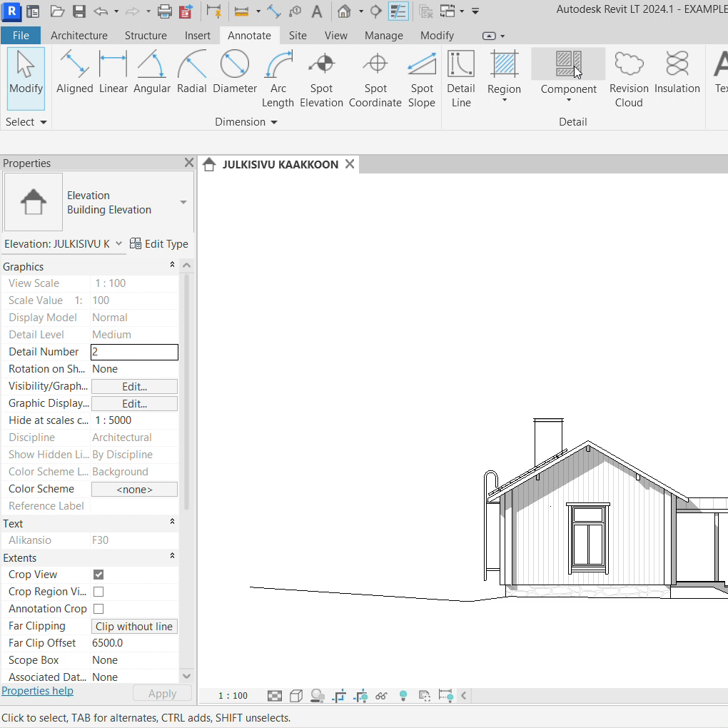Open the Region tool dropdown
Screen dimensions: 728x728
pyautogui.click(x=504, y=99)
